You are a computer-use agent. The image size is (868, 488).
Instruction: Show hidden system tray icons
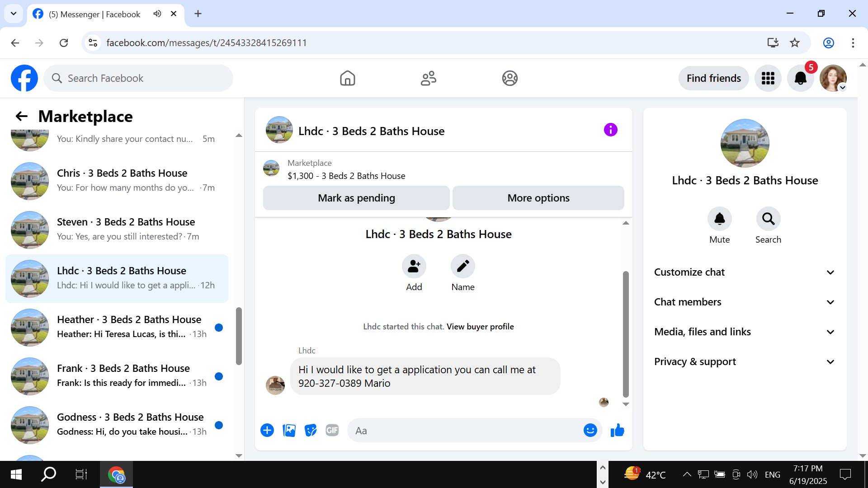[x=687, y=474]
